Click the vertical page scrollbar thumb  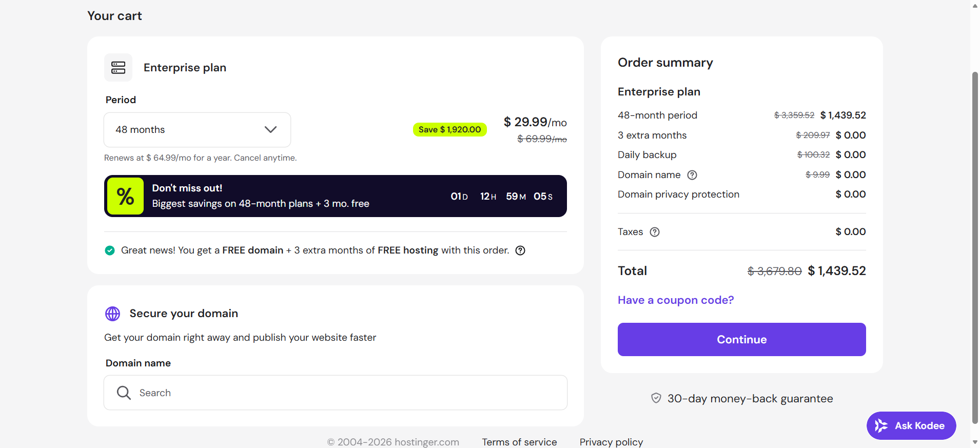[x=975, y=247]
